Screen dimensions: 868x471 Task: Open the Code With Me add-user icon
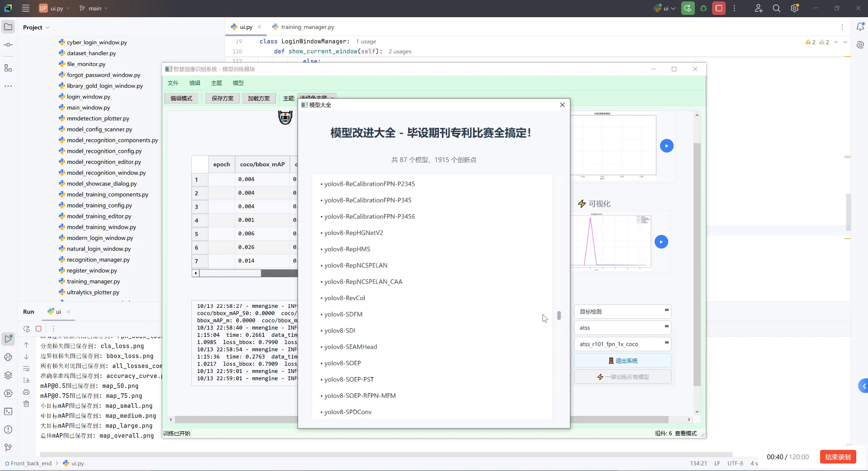759,8
